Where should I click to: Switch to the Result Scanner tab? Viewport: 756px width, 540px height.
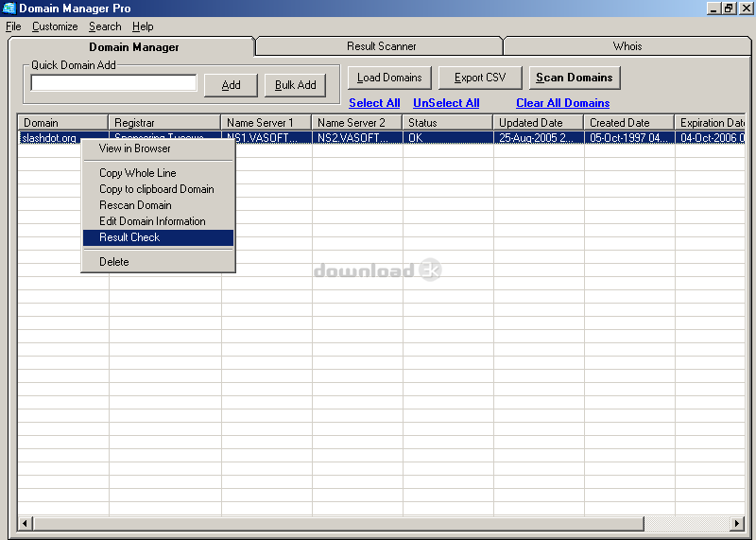(381, 46)
